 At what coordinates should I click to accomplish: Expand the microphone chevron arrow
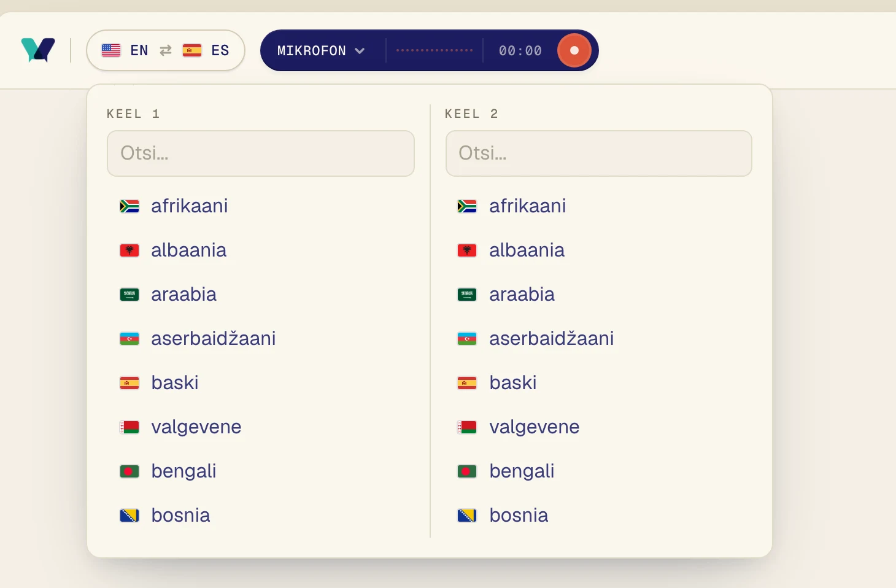coord(360,51)
